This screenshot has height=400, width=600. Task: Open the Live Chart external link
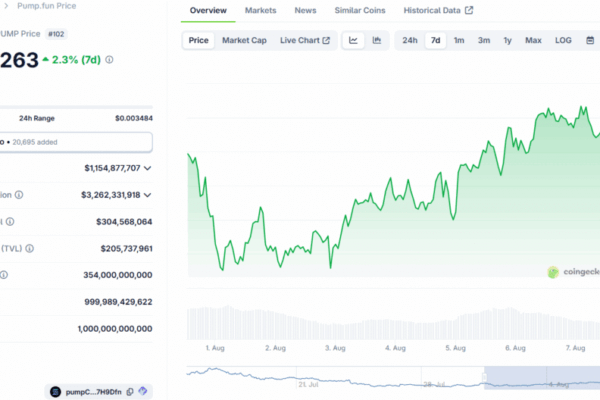[x=305, y=40]
